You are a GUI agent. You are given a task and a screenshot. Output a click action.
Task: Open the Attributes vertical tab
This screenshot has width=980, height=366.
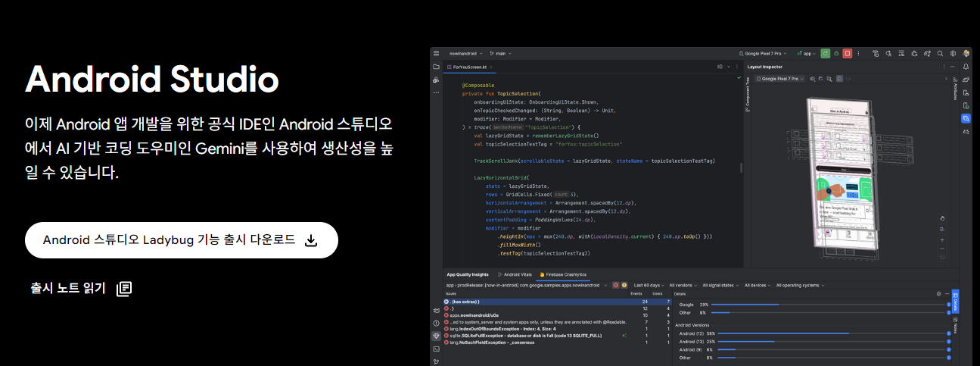[955, 89]
